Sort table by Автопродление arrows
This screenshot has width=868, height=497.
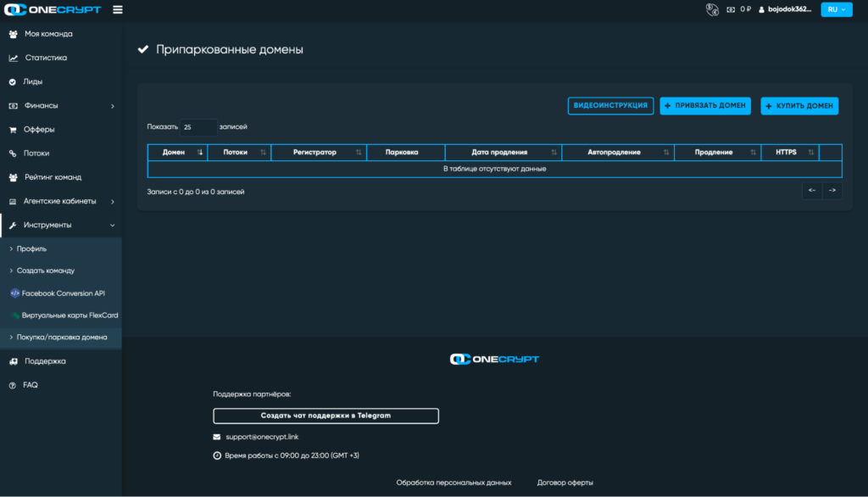coord(666,153)
